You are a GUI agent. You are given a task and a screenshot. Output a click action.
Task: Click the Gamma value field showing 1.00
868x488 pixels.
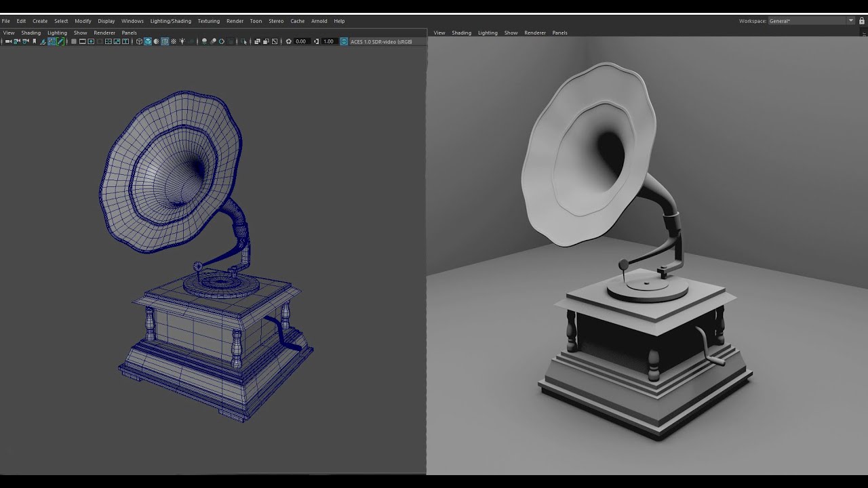pos(329,41)
